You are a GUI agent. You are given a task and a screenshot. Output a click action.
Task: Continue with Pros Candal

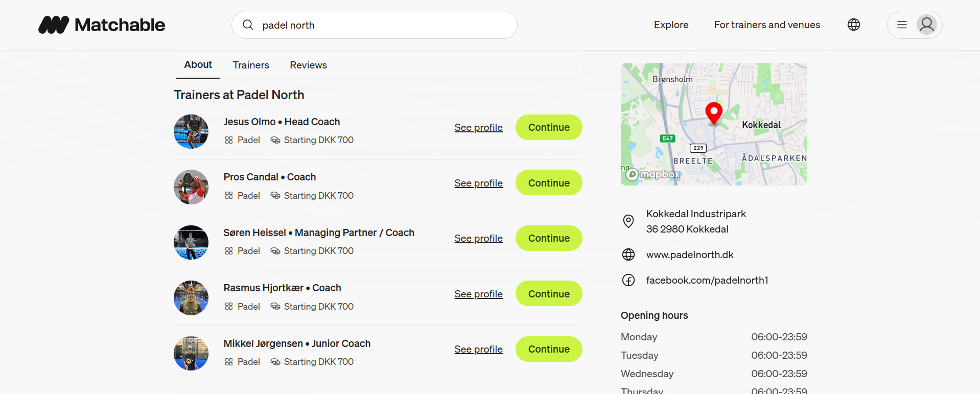point(549,182)
